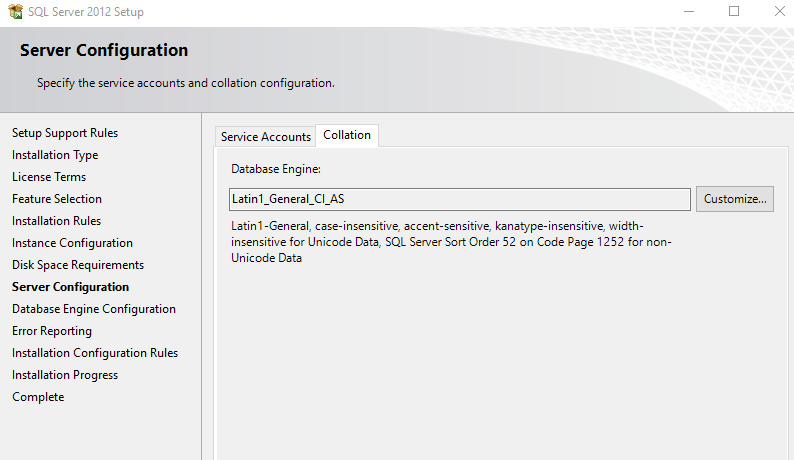
Task: Select Database Engine Configuration step
Action: 94,309
